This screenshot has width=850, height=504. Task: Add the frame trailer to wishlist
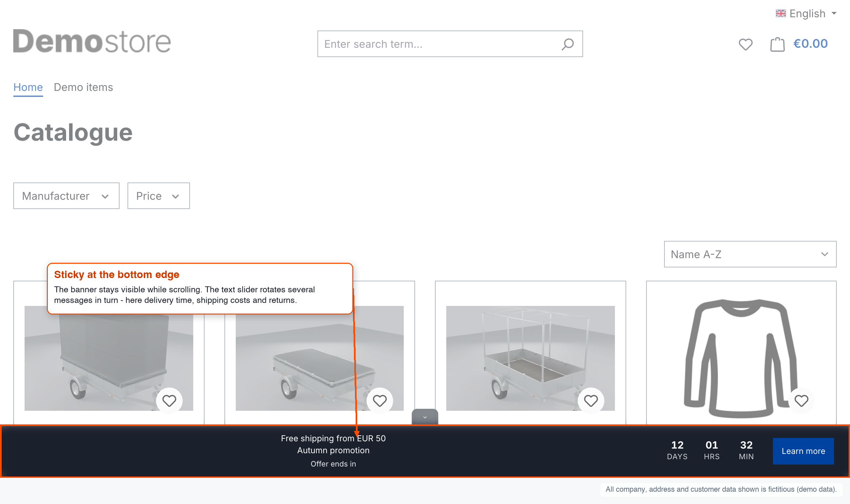tap(591, 401)
